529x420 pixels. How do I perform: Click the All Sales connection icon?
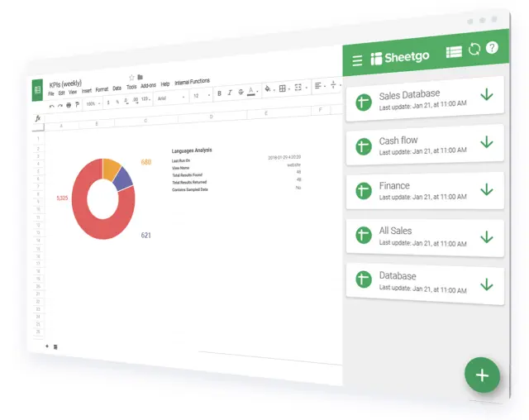point(364,235)
